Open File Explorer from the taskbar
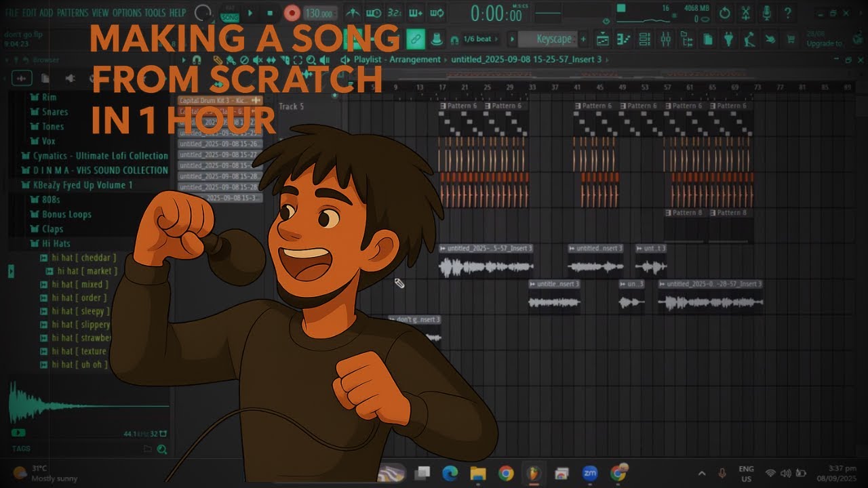This screenshot has height=488, width=868. coord(478,473)
